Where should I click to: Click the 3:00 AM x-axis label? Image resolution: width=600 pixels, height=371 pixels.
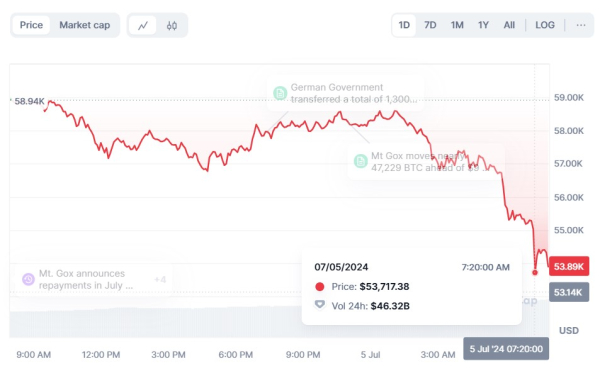click(x=438, y=355)
